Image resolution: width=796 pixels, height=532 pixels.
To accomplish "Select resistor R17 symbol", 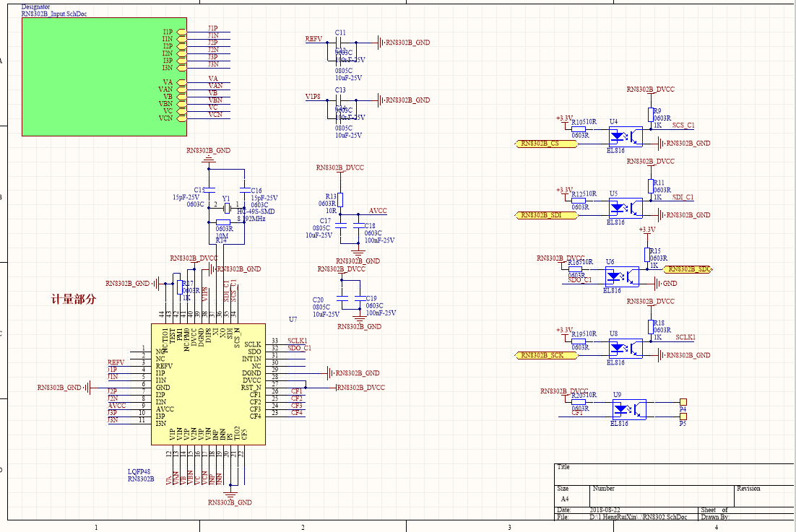I will [x=179, y=287].
